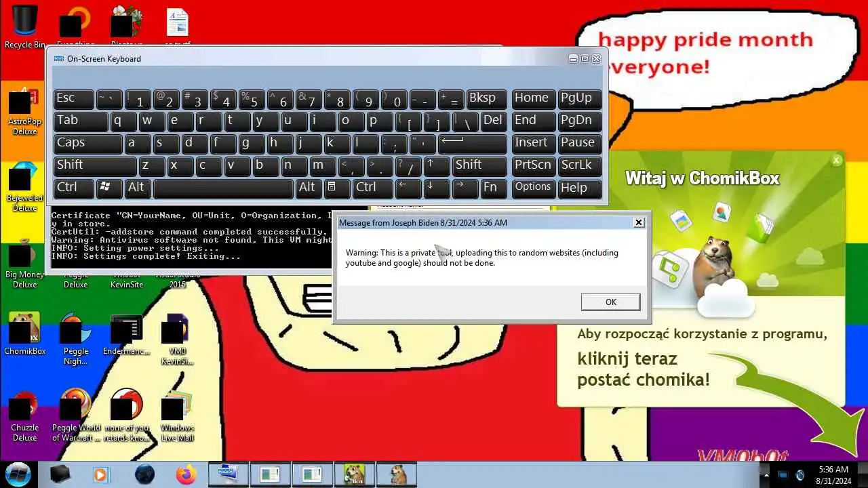Toggle the ScrLk key on keyboard

[580, 165]
